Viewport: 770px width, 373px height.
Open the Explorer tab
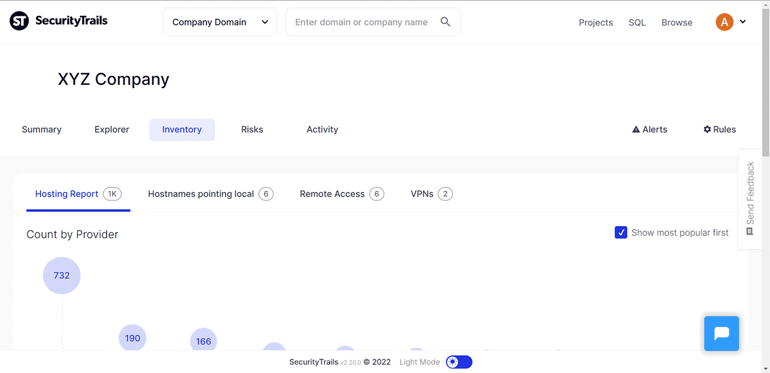[112, 130]
